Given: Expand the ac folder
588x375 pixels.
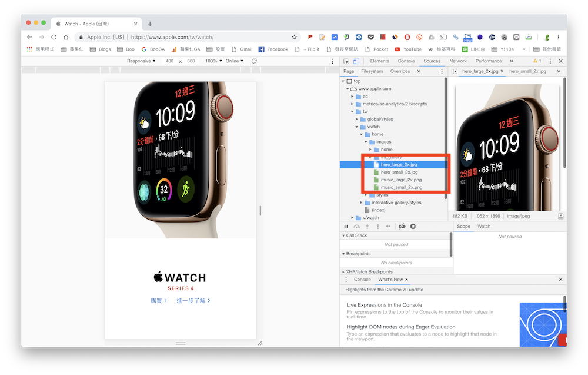Looking at the screenshot, I should click(x=352, y=97).
